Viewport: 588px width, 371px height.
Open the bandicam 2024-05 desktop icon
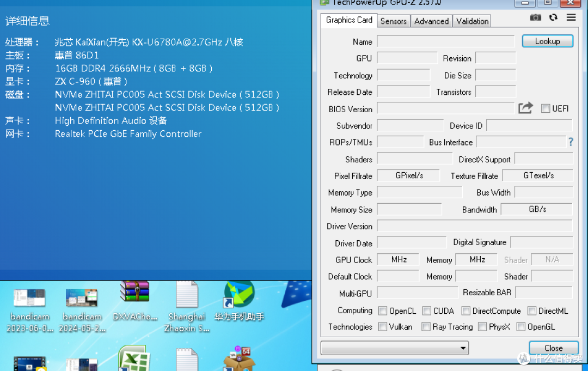(82, 310)
